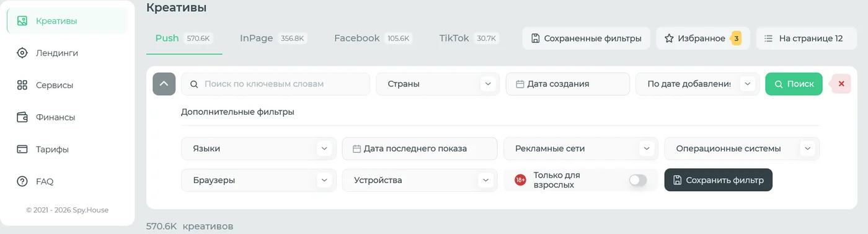Viewport: 868px width, 234px height.
Task: Open the Операционные системы dropdown
Action: tap(742, 148)
